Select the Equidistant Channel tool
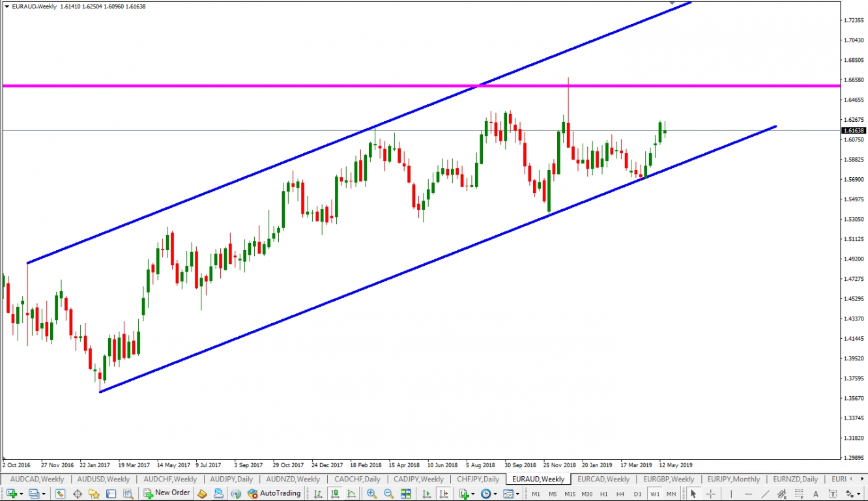868x501 pixels. (782, 493)
